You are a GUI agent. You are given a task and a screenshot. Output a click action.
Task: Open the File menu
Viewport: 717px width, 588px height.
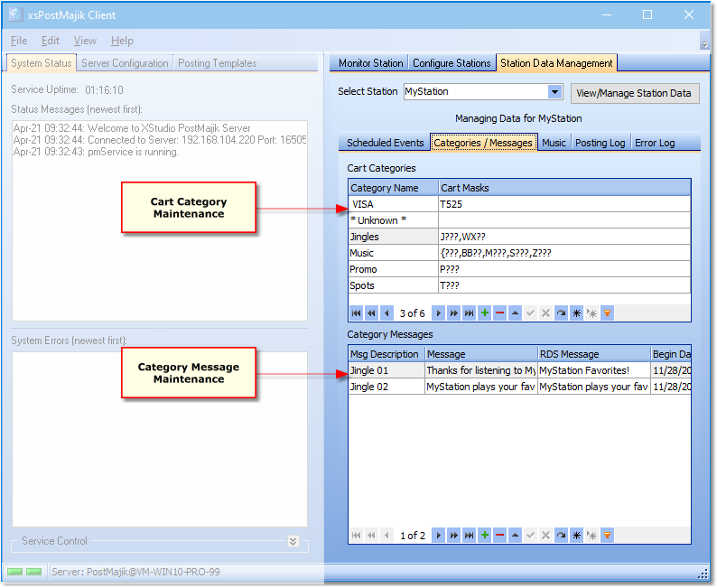(19, 41)
